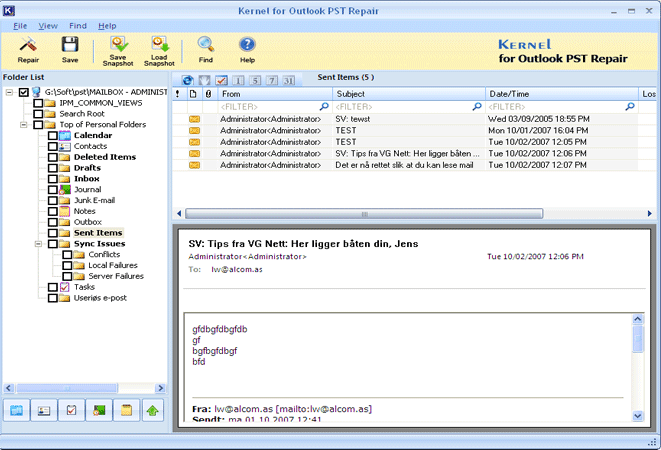Click message list scroll left arrow
The width and height of the screenshot is (661, 450).
[179, 213]
